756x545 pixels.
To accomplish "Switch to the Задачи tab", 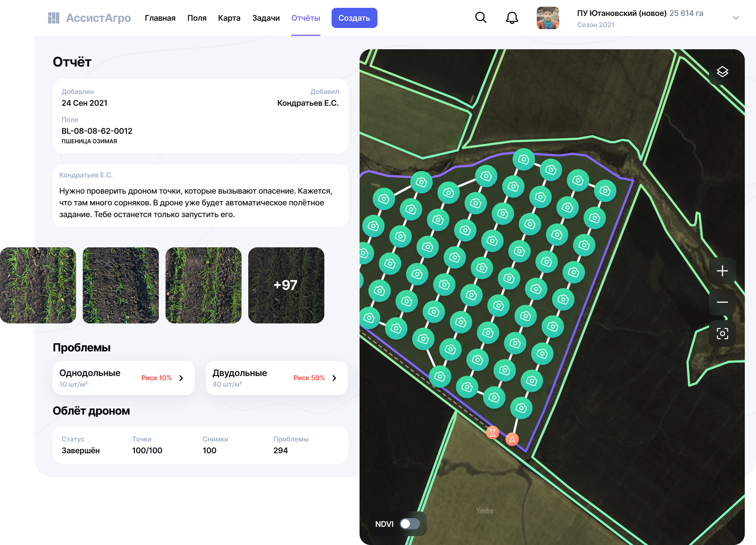I will point(266,18).
